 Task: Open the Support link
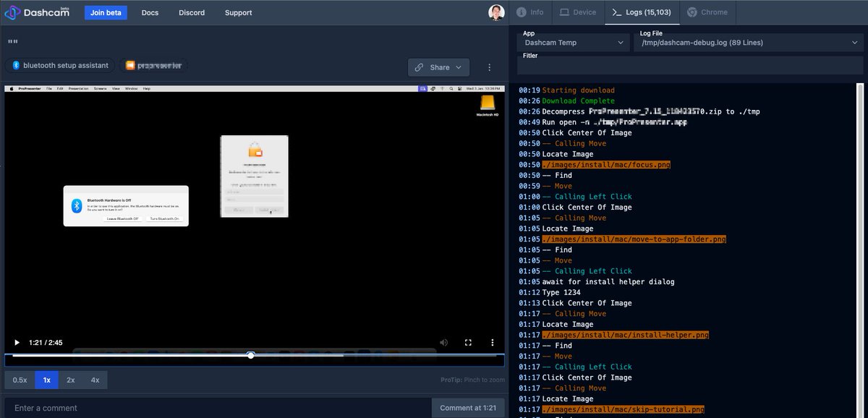point(238,12)
